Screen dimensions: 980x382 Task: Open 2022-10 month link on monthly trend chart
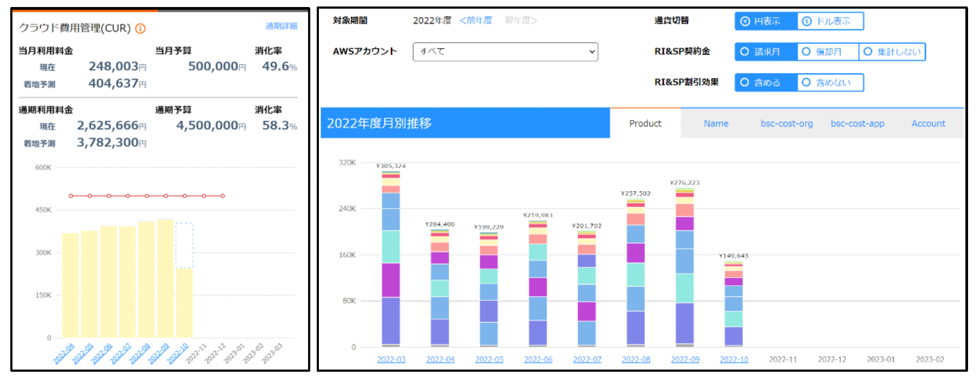734,359
